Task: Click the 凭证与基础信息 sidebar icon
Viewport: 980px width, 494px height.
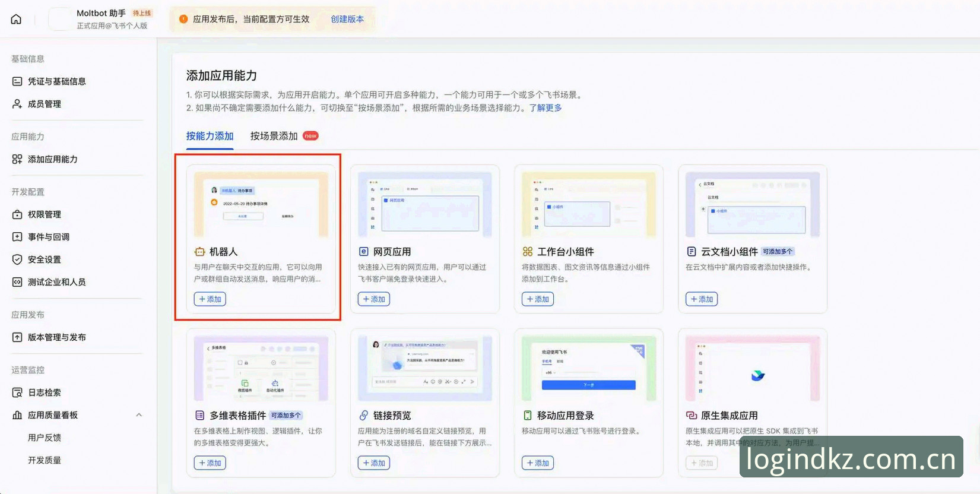Action: pos(17,81)
